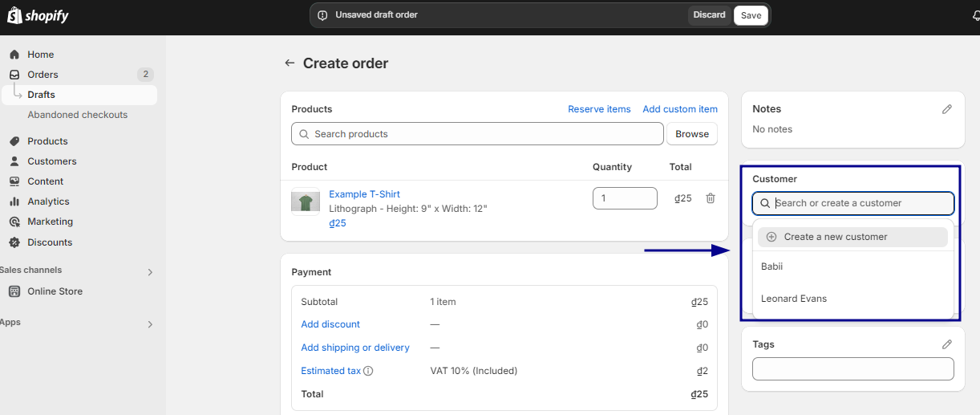Click Add shipping or delivery link
Image resolution: width=980 pixels, height=415 pixels.
click(355, 348)
